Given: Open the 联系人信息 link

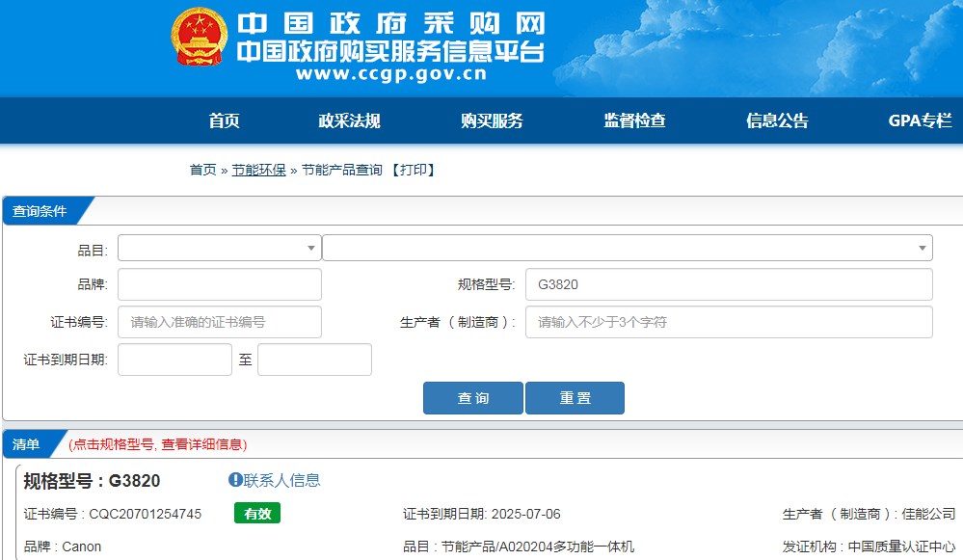Looking at the screenshot, I should coord(281,480).
